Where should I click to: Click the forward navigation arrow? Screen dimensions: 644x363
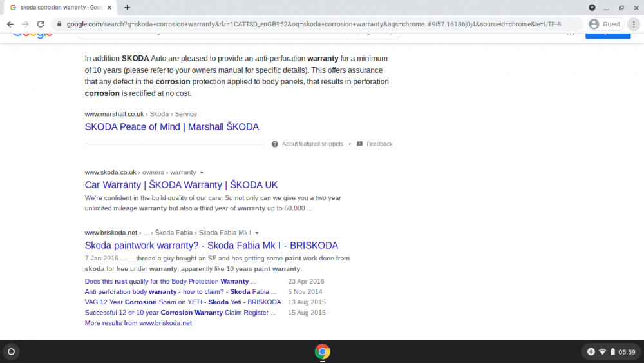point(26,25)
